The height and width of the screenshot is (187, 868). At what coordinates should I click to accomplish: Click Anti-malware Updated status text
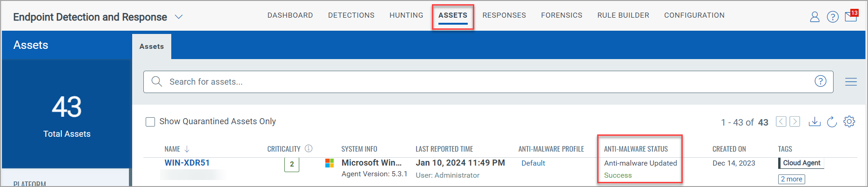tap(640, 163)
